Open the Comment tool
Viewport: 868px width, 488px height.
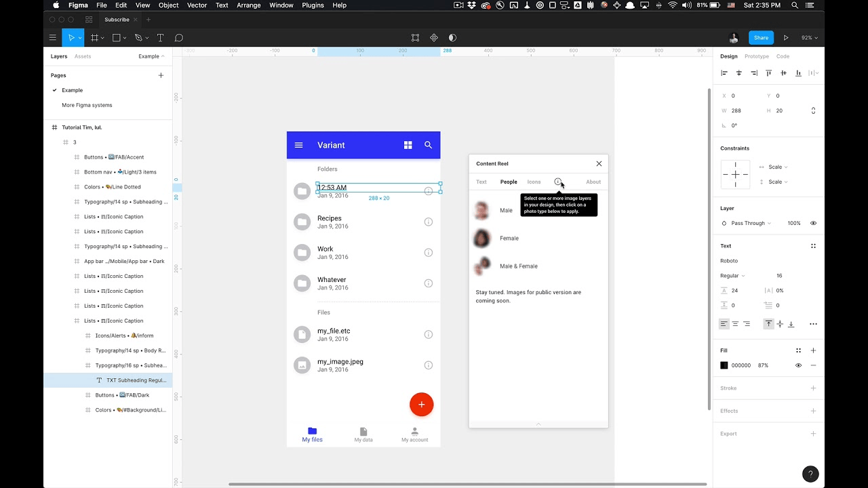[x=178, y=37]
